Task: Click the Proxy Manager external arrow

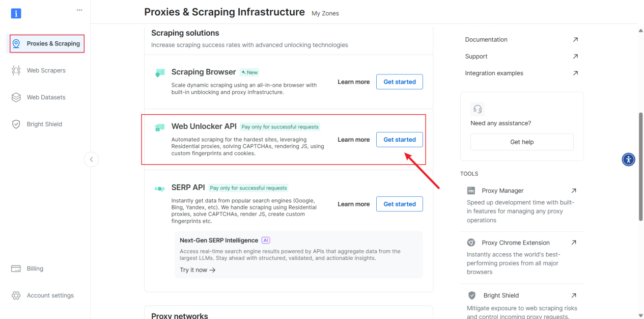Action: coord(574,191)
